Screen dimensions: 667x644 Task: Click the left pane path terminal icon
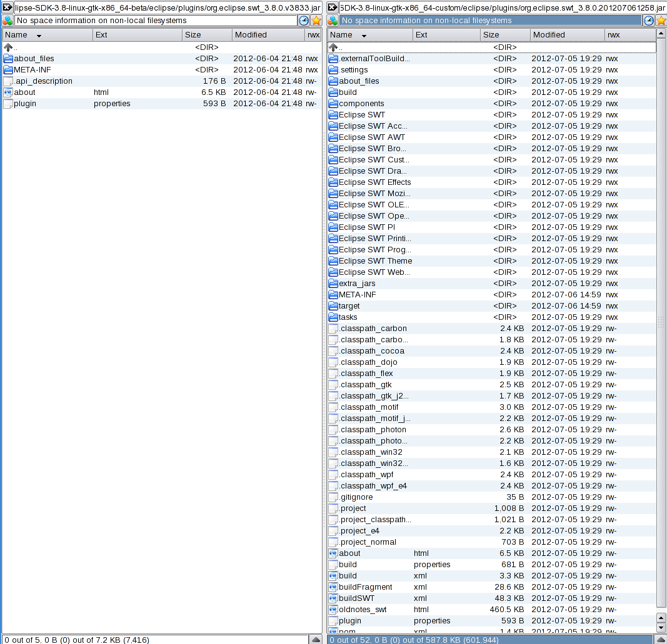(x=8, y=7)
